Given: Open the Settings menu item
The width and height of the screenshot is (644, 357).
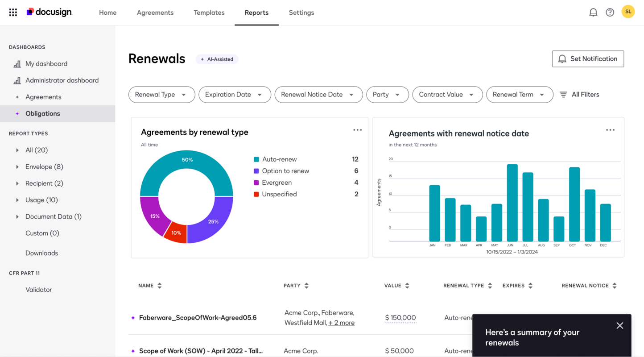Looking at the screenshot, I should click(301, 12).
